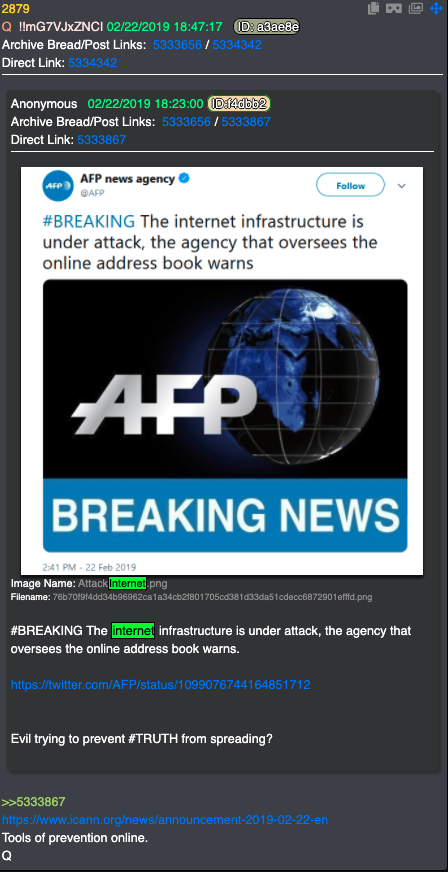Click the Follow button on tweet

(350, 185)
